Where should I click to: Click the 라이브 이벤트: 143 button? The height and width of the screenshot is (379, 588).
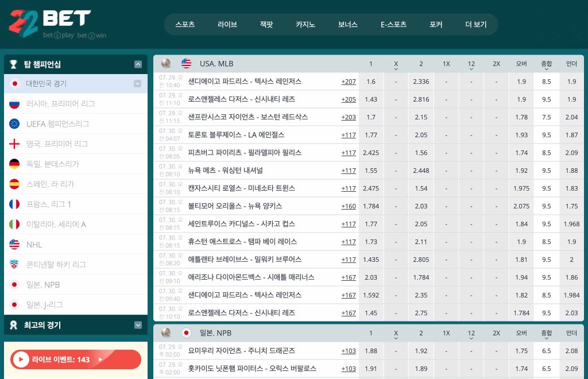click(76, 359)
